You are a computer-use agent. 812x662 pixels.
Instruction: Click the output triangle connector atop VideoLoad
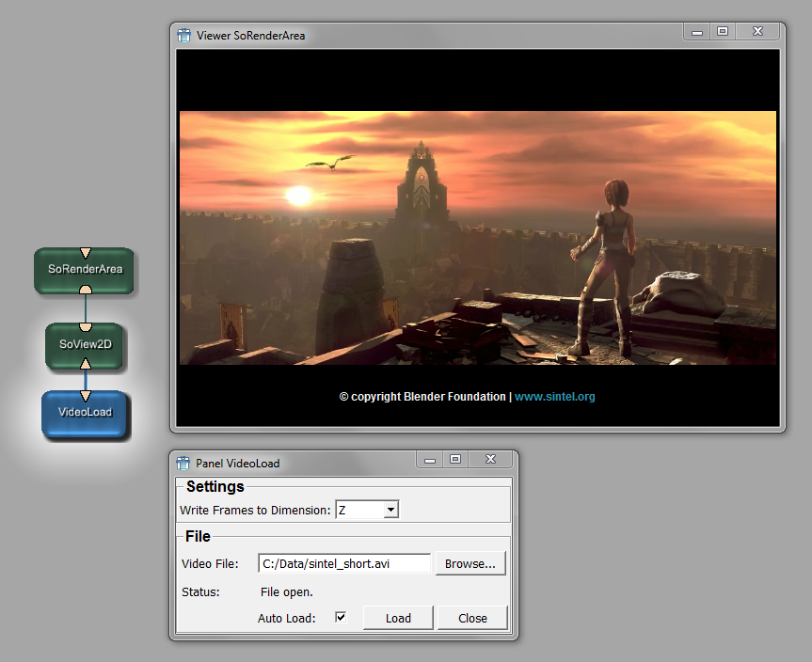[85, 396]
